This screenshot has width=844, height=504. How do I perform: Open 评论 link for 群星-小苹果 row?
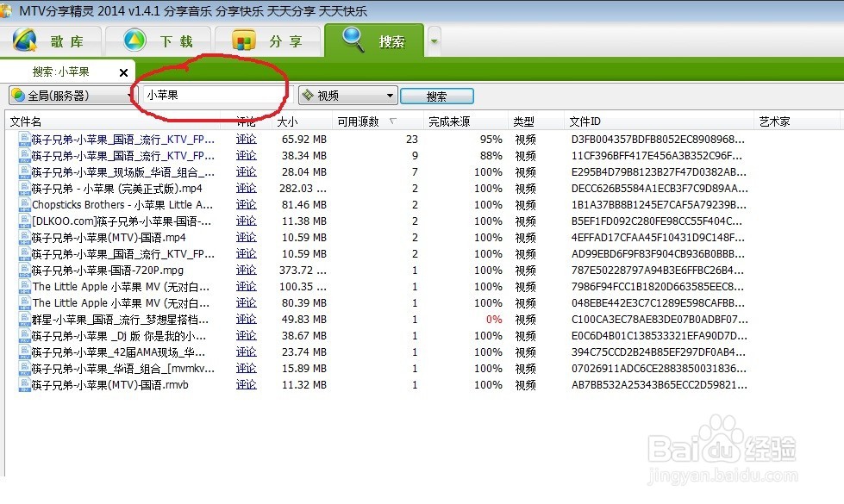coord(246,320)
